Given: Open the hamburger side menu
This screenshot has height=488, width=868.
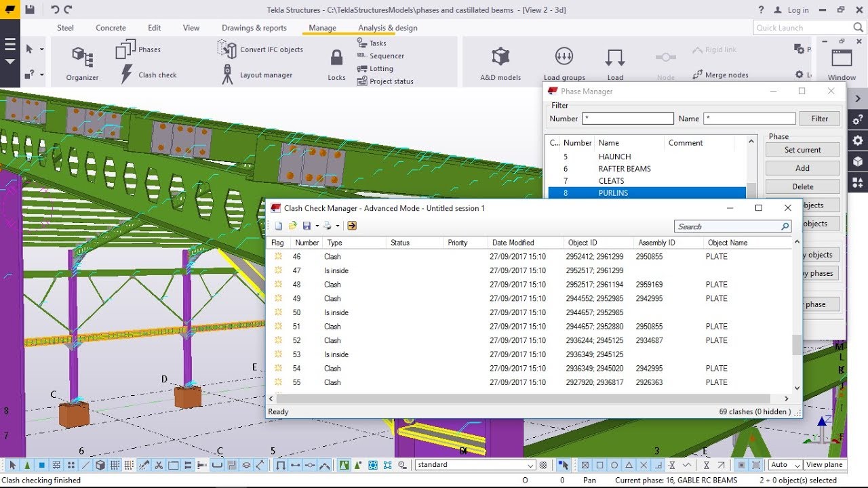Looking at the screenshot, I should (x=9, y=45).
